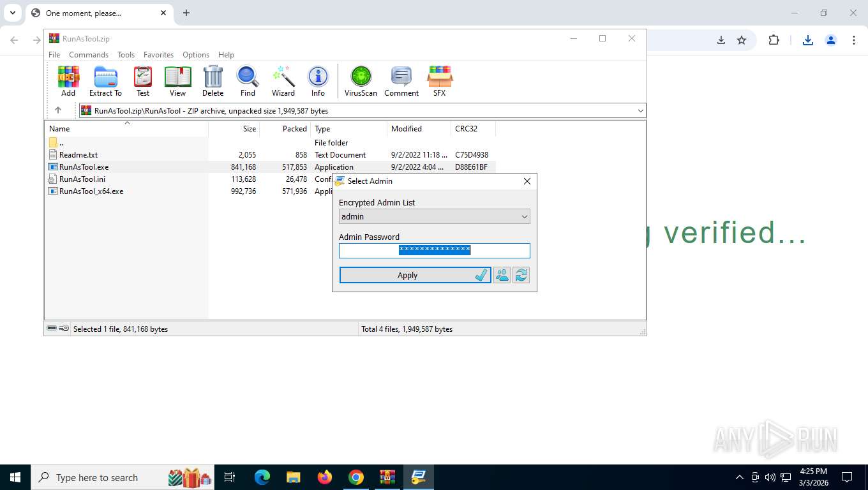Viewport: 868px width, 490px height.
Task: Click the Admin Password field
Action: pyautogui.click(x=435, y=251)
